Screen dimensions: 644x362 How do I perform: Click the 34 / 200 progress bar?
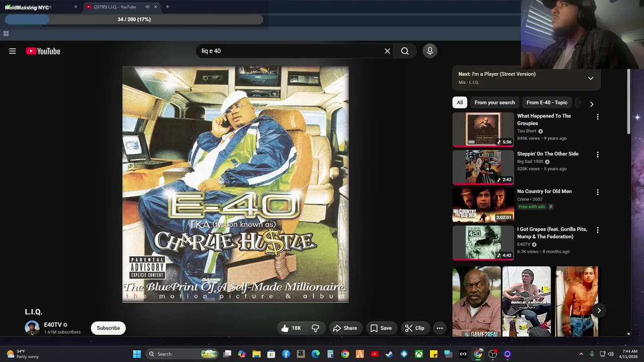pos(134,20)
